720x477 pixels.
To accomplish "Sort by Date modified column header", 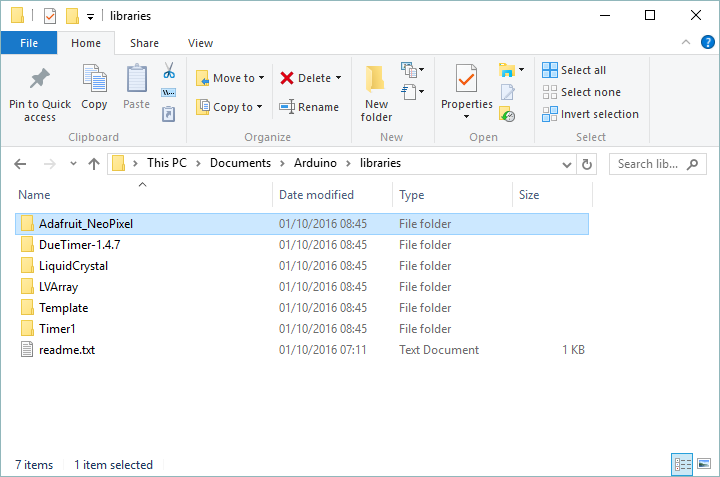I will point(332,195).
